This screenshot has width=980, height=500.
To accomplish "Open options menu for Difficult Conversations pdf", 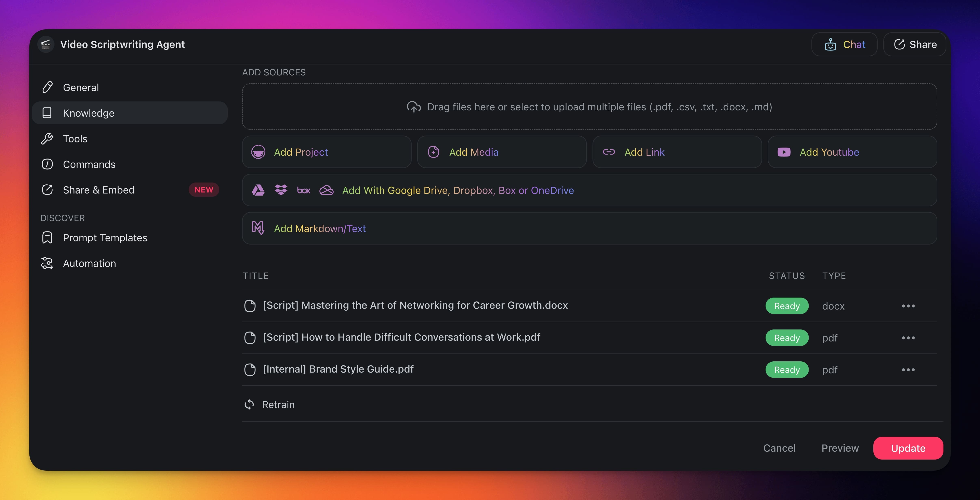I will pos(908,338).
